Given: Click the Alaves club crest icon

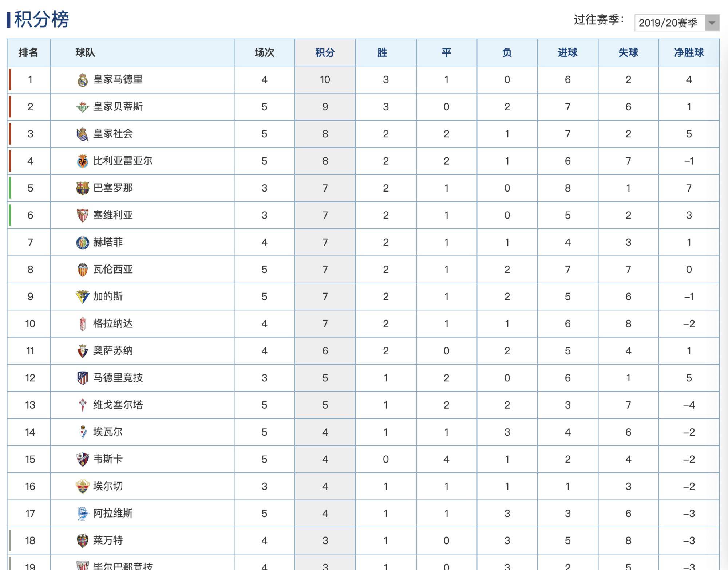Looking at the screenshot, I should pos(83,514).
